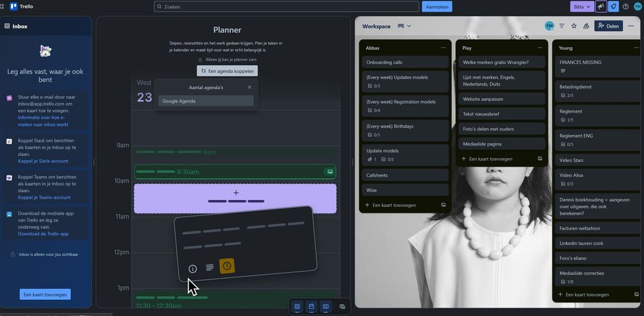
Task: Open the Callsheets card
Action: (405, 175)
